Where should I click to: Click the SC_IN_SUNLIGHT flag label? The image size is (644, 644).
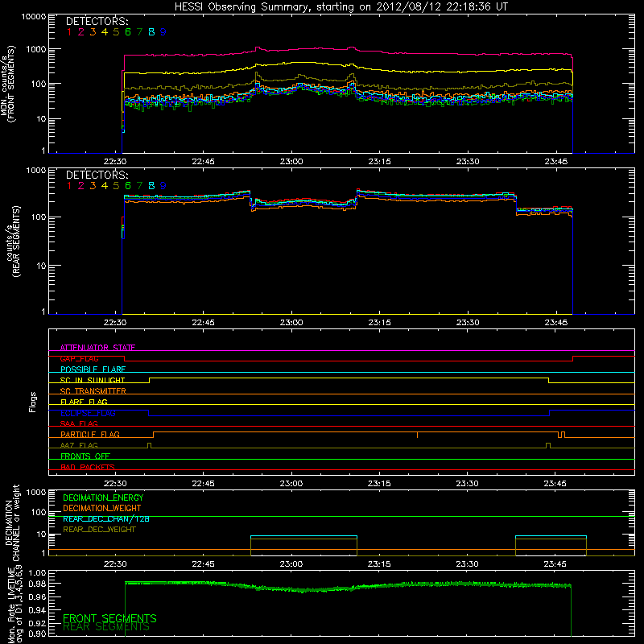pyautogui.click(x=93, y=380)
